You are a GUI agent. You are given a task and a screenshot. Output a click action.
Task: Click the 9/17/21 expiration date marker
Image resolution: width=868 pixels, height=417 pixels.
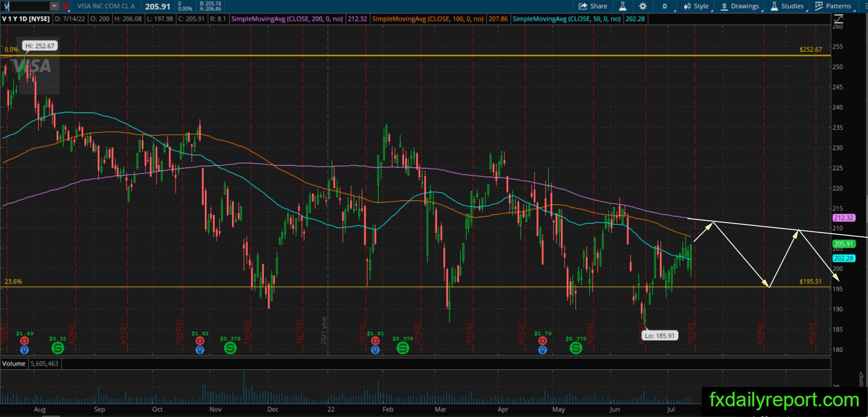pyautogui.click(x=124, y=333)
